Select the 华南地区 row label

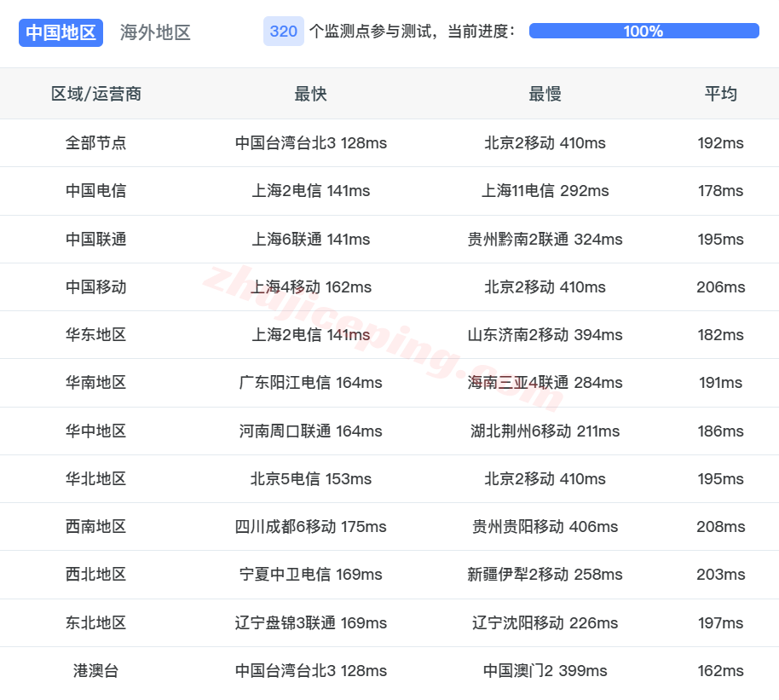[96, 382]
